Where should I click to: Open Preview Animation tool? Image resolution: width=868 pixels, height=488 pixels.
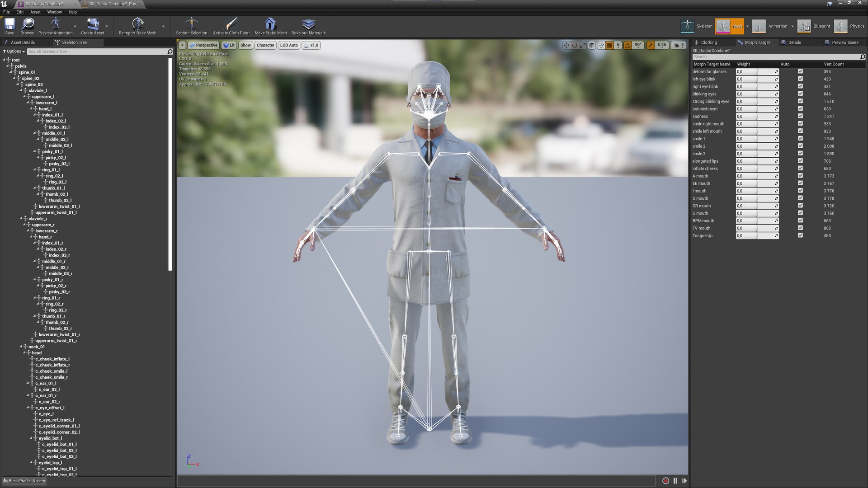click(x=55, y=26)
